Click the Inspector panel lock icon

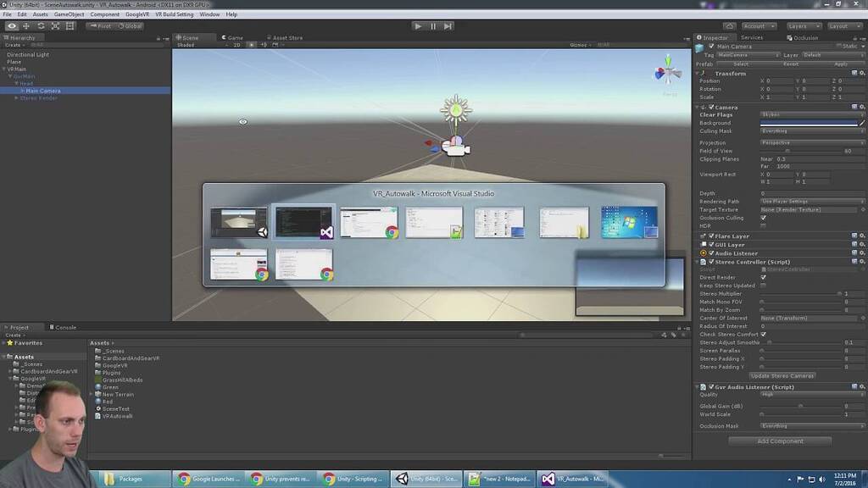854,39
